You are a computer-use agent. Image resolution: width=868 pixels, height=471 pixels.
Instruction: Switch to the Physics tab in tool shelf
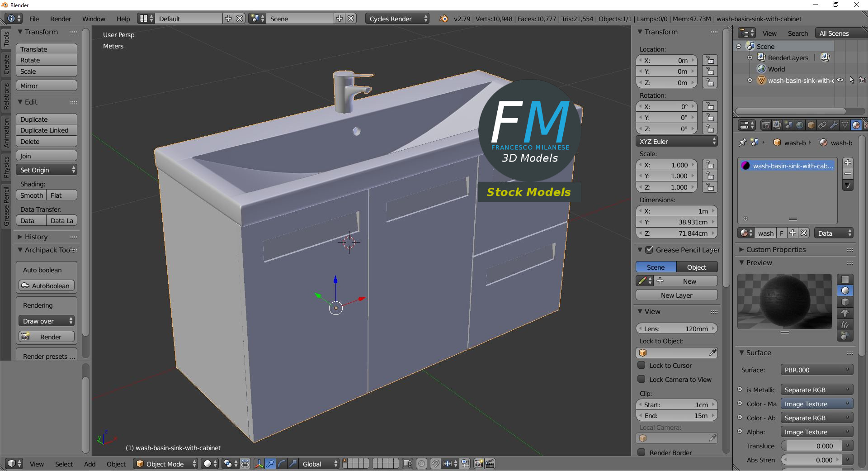tap(6, 167)
